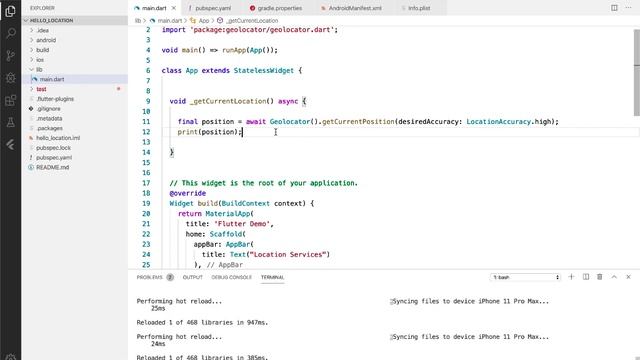Split the editor to the right
Screen dimensions: 640x360
(614, 8)
